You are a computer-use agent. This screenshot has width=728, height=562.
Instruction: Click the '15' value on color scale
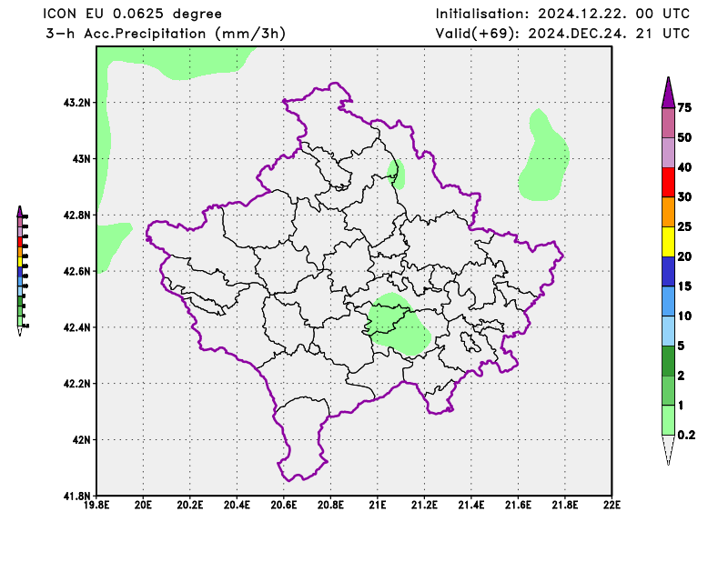pyautogui.click(x=685, y=286)
